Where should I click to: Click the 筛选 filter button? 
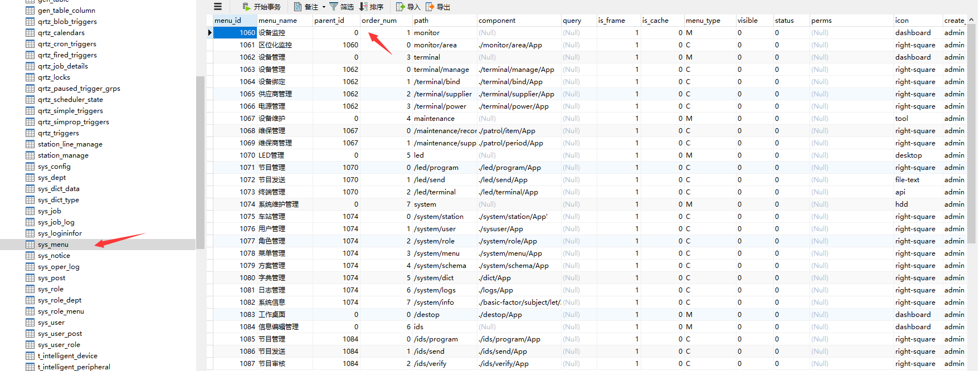pos(342,7)
